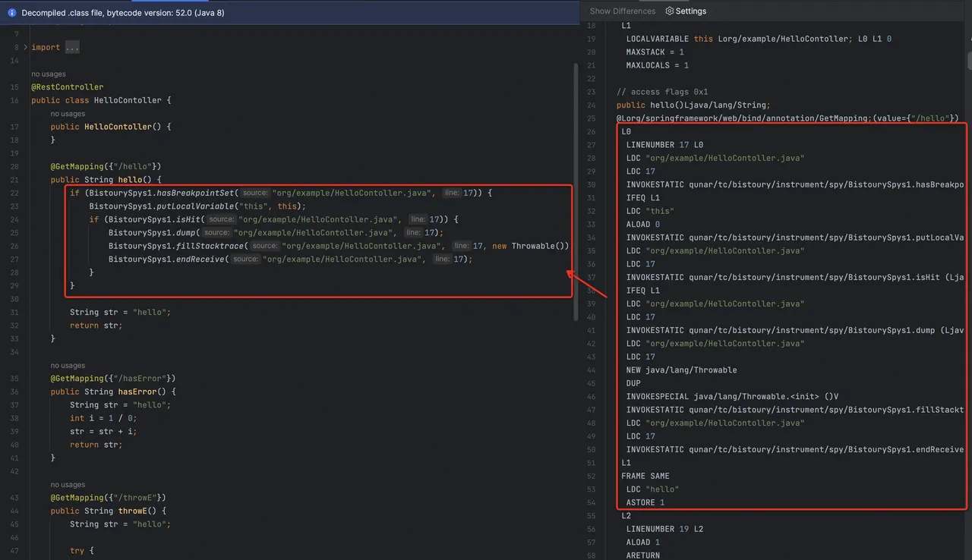Viewport: 972px width, 560px height.
Task: Click 'public hello()Ljava/lang/String;' bytecode signature
Action: (x=693, y=105)
